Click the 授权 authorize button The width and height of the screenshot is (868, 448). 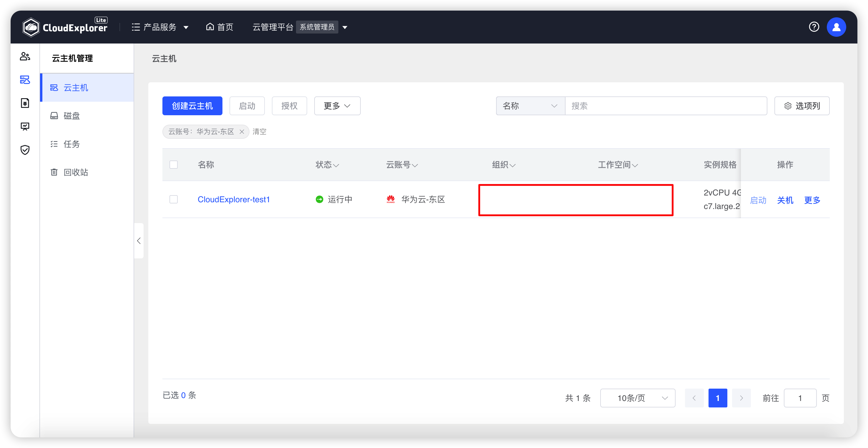[x=289, y=106]
